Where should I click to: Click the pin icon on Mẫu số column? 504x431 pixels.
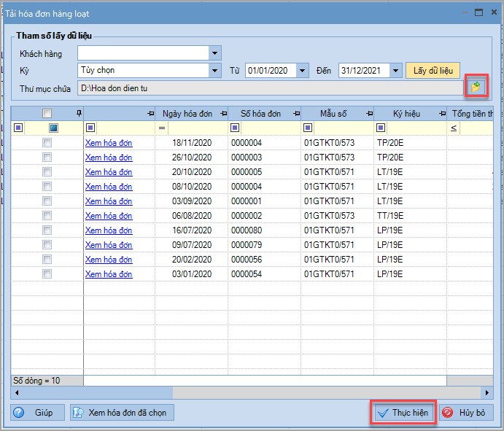point(370,114)
